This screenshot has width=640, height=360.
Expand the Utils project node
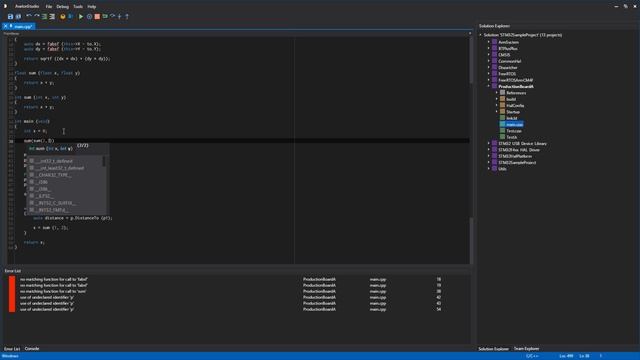pyautogui.click(x=489, y=169)
